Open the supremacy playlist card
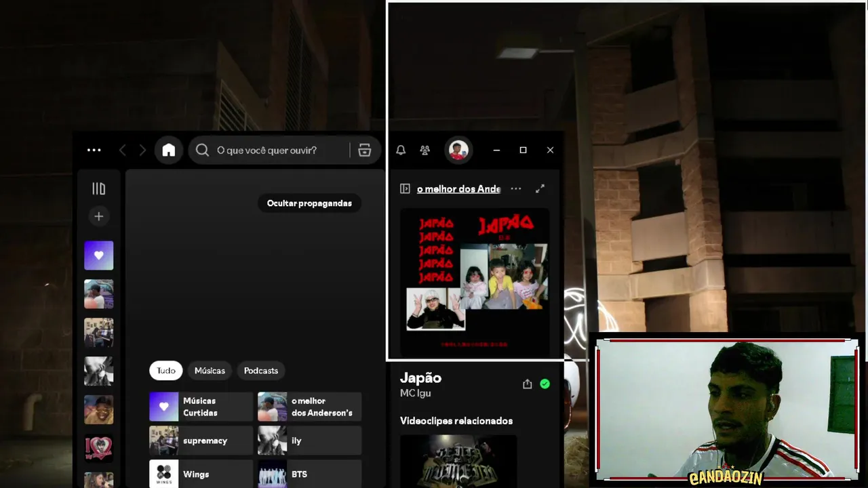The image size is (868, 488). [201, 441]
